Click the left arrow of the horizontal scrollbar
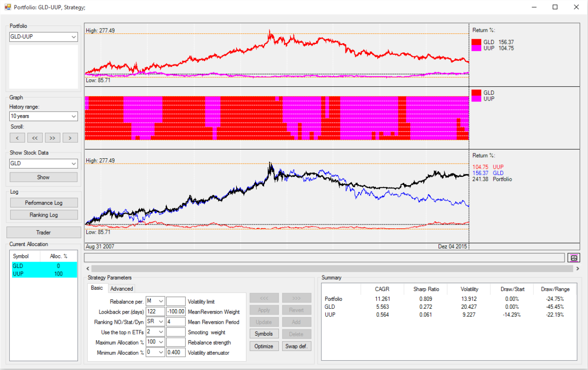588x370 pixels. [x=87, y=269]
